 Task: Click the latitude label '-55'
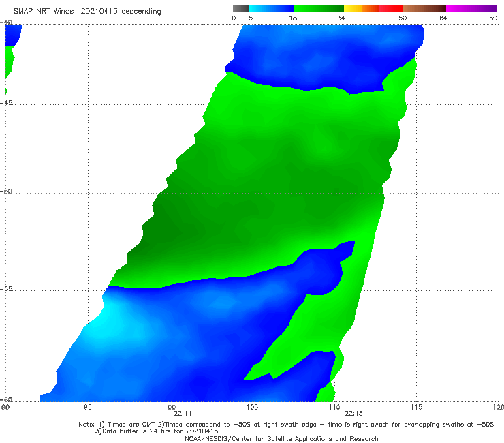coord(6,288)
